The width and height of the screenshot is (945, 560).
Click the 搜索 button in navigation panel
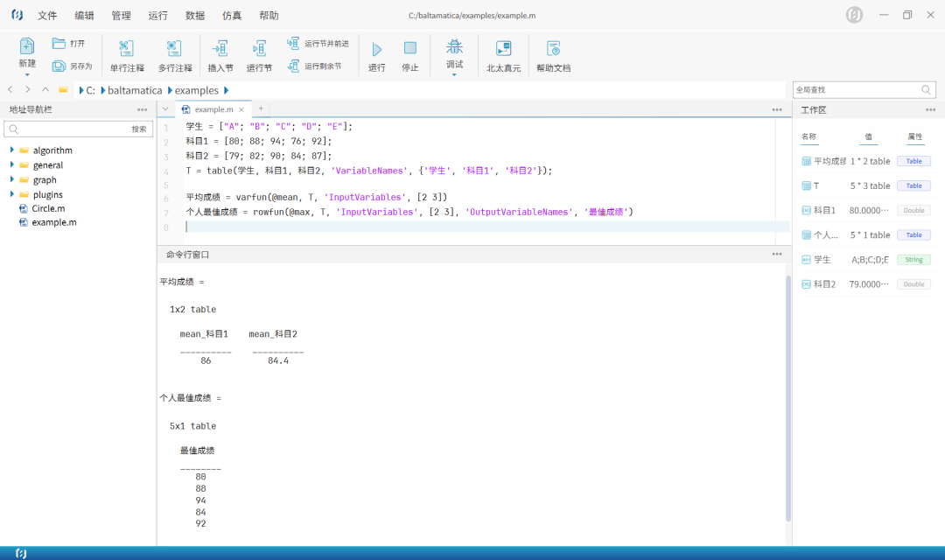[x=139, y=129]
